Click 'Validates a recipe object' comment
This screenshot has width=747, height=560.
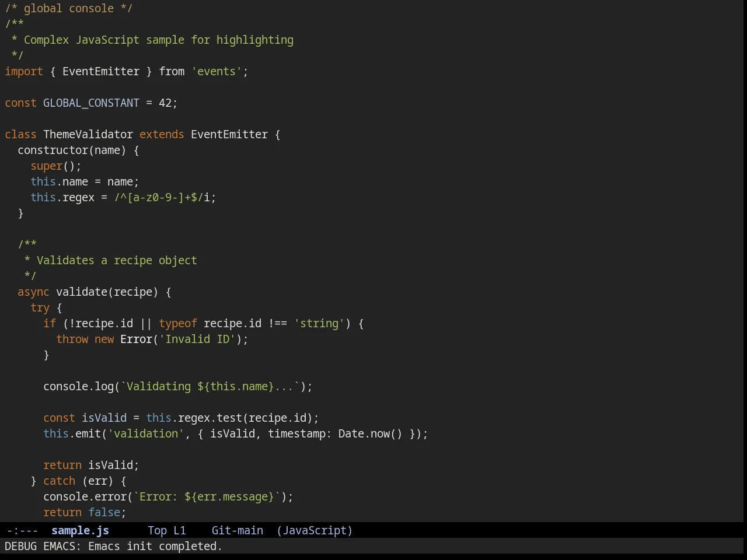tap(117, 260)
